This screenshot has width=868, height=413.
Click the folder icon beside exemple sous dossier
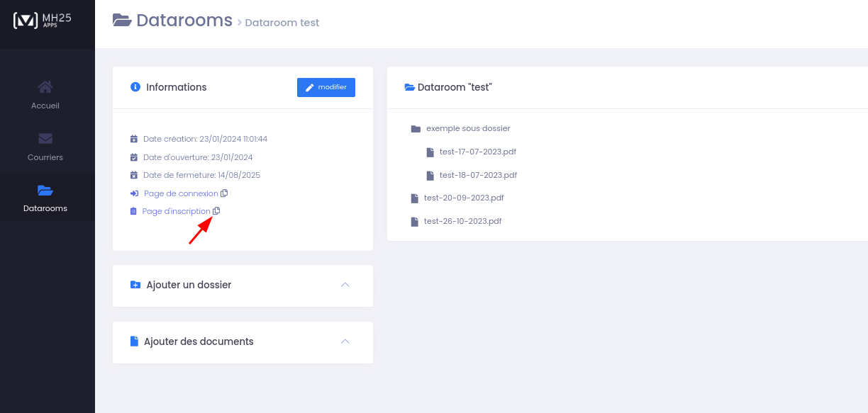tap(416, 129)
